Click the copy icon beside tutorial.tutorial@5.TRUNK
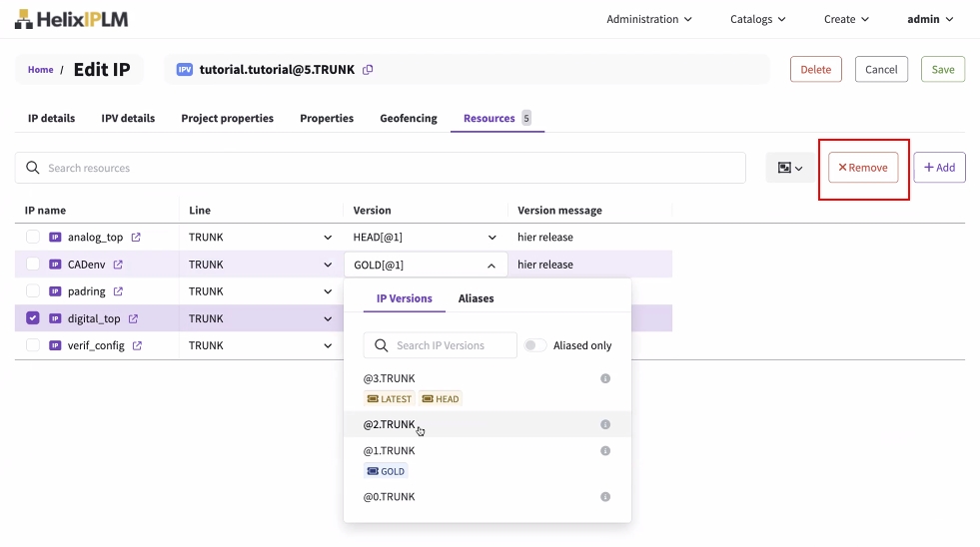The image size is (980, 547). click(368, 70)
